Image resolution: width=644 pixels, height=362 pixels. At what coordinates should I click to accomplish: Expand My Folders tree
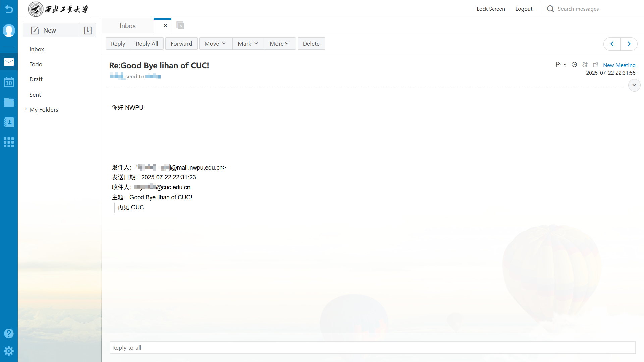pos(26,109)
